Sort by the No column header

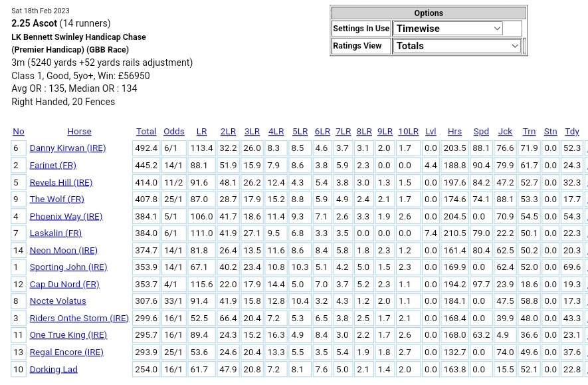[x=19, y=132]
